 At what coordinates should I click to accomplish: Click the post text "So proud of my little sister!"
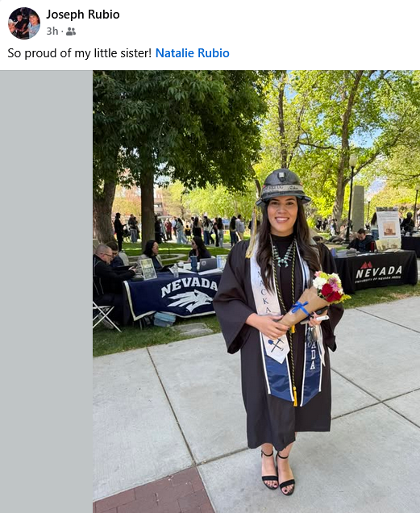coord(80,53)
